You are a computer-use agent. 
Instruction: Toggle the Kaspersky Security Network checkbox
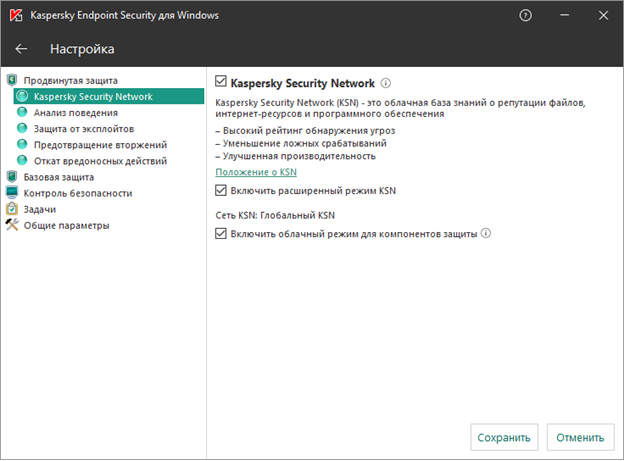[x=222, y=84]
